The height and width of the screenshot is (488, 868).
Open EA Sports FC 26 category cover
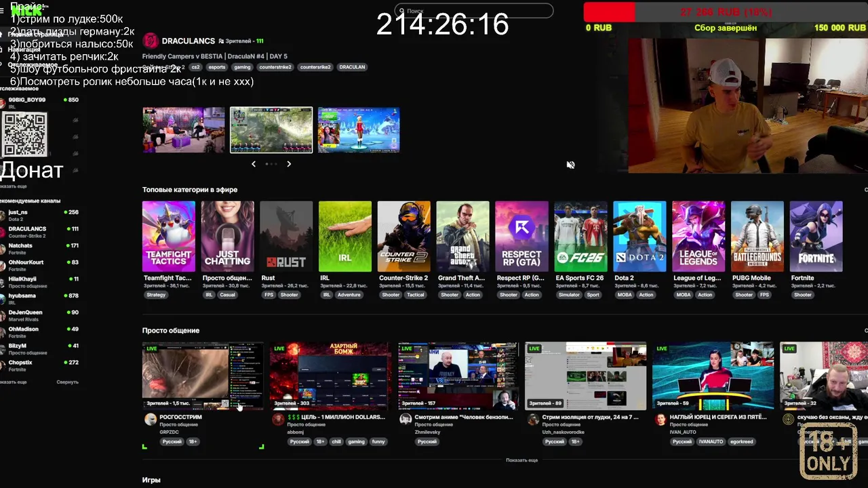(x=580, y=237)
